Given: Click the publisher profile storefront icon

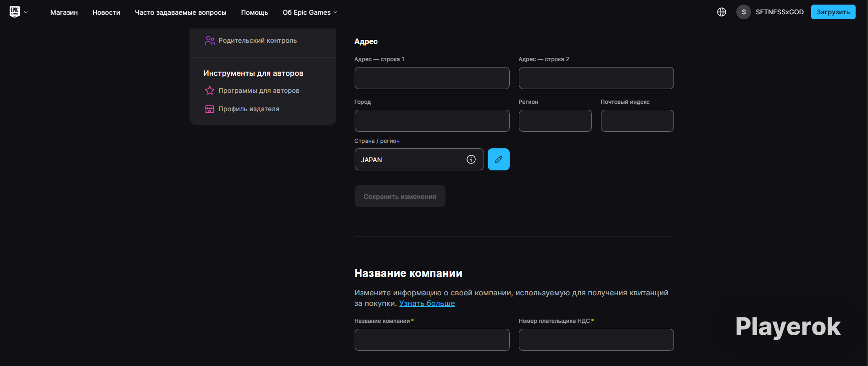Looking at the screenshot, I should pyautogui.click(x=210, y=109).
